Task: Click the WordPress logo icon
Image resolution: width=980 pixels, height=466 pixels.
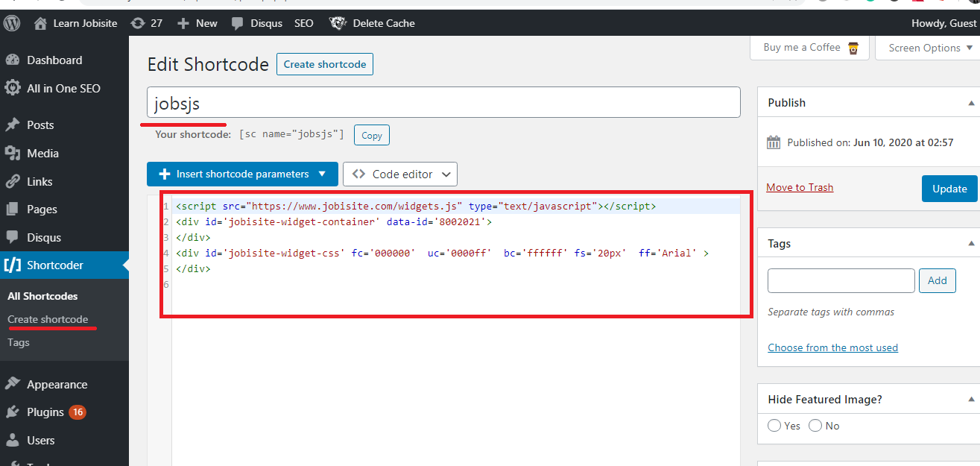Action: (12, 23)
